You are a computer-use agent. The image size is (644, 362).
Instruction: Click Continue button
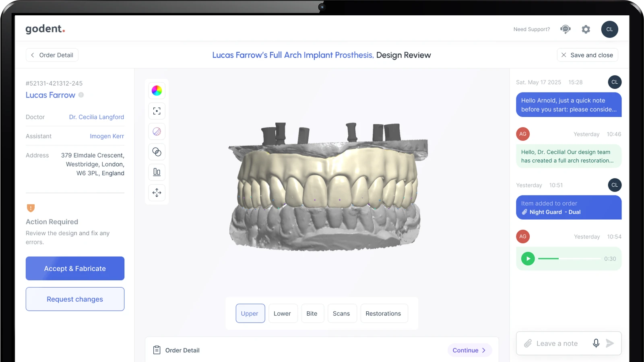click(x=470, y=350)
